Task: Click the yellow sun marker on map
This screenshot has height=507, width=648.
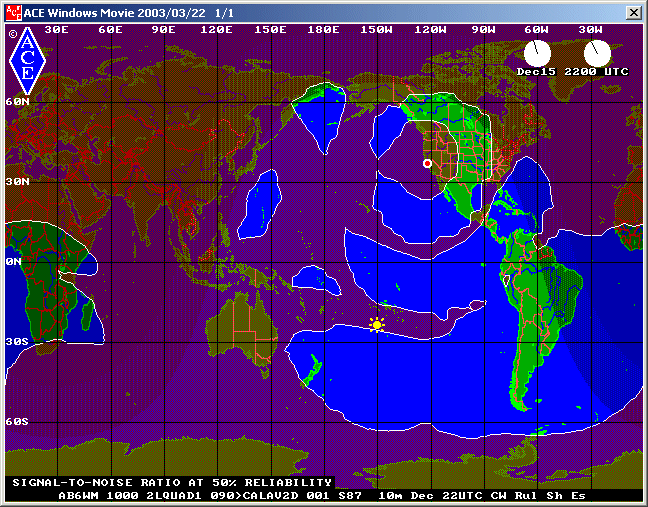Action: click(x=376, y=325)
